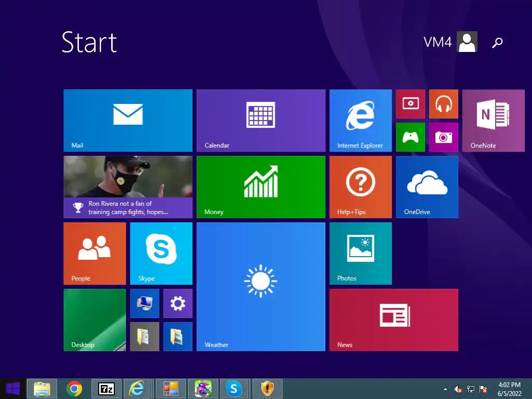Open the Action Center flag icon
Image resolution: width=532 pixels, height=399 pixels.
click(x=483, y=389)
